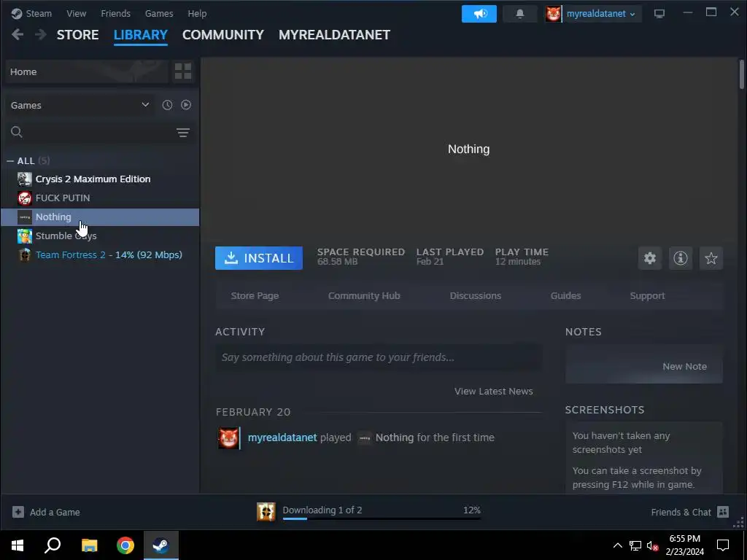Image resolution: width=747 pixels, height=560 pixels.
Task: Expand the Games filter dropdown
Action: [79, 105]
